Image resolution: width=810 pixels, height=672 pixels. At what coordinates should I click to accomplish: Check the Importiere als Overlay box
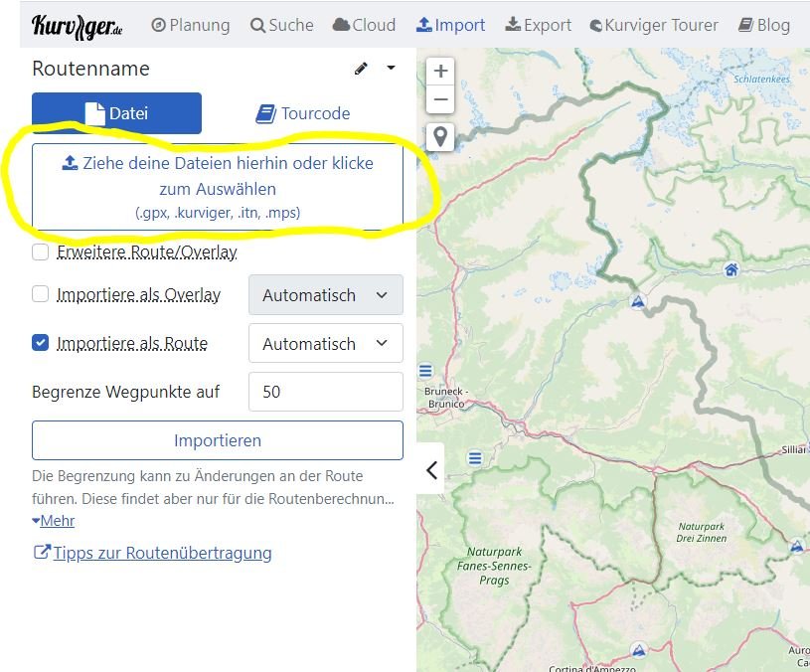[x=41, y=294]
